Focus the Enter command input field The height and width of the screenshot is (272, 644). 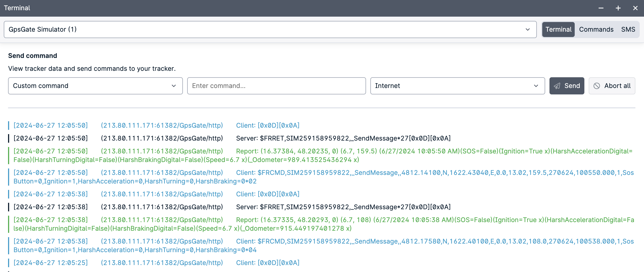(x=277, y=86)
